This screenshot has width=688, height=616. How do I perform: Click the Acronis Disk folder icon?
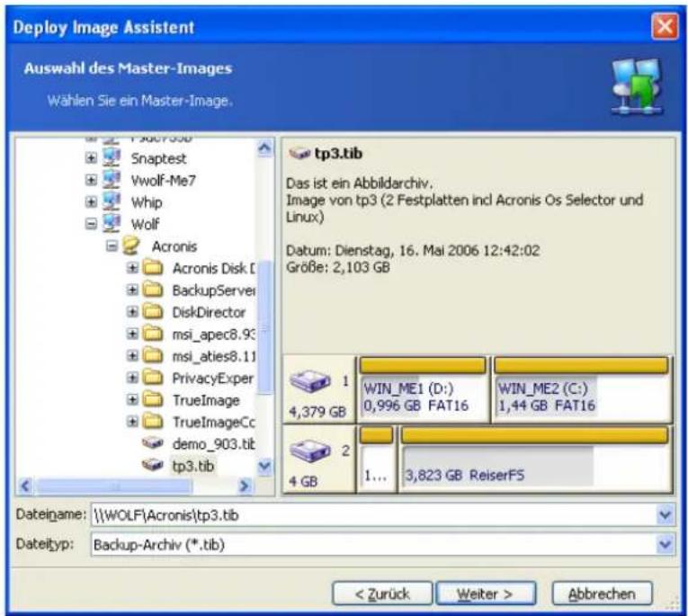click(x=153, y=268)
